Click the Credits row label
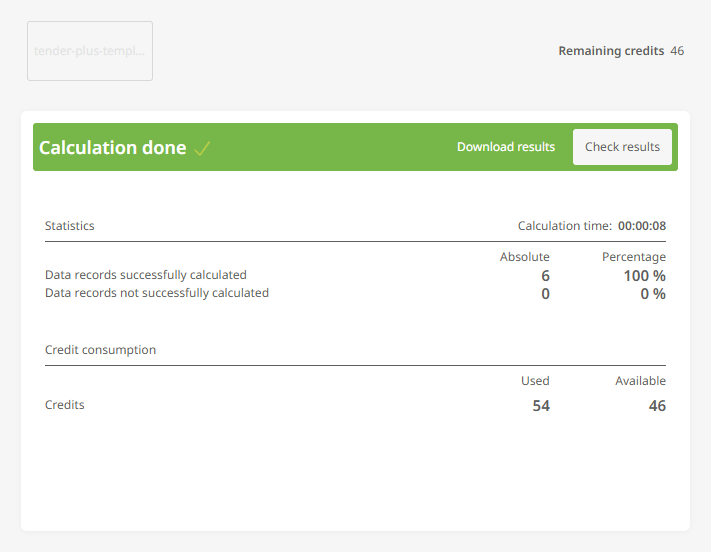The image size is (711, 552). click(x=65, y=405)
